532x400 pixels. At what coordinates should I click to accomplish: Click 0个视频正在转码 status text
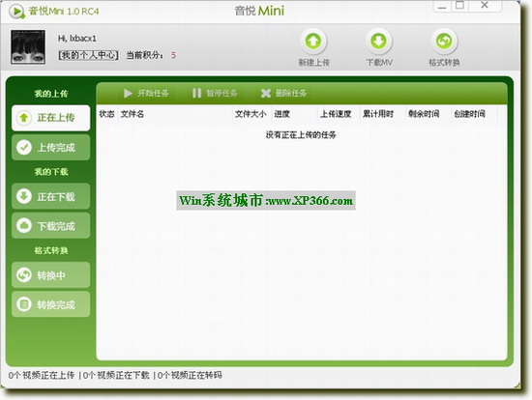(190, 375)
